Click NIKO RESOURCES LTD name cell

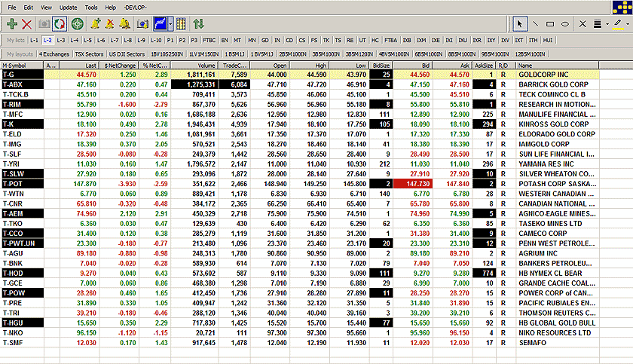pos(558,333)
